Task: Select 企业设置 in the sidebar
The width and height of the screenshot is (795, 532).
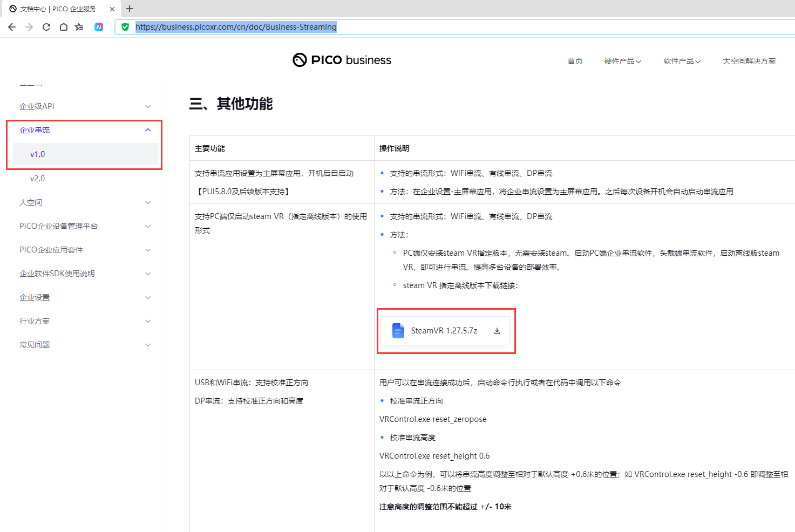Action: (x=35, y=297)
